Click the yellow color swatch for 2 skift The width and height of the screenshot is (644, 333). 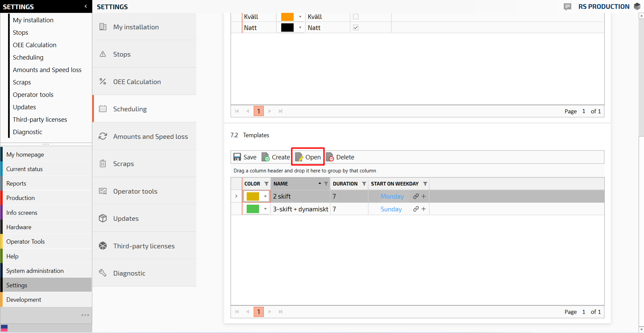253,196
